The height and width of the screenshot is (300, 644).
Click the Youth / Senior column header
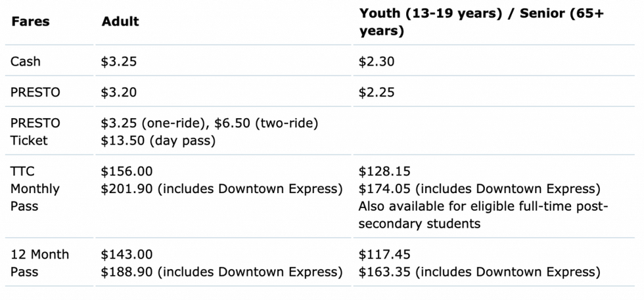pyautogui.click(x=482, y=22)
